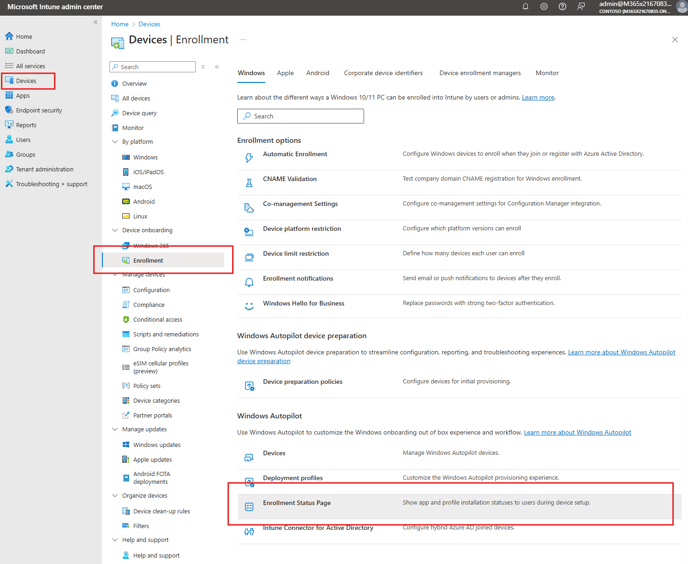
Task: Click the Troubleshooting + support wrench icon
Action: 9,183
